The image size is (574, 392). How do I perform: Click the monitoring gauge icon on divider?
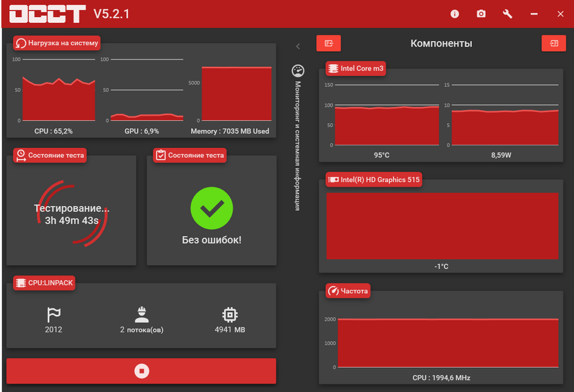click(298, 71)
